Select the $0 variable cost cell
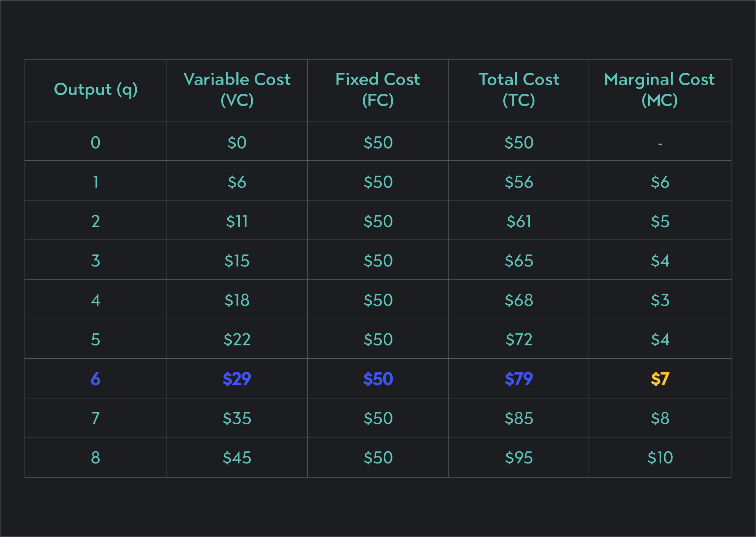This screenshot has width=756, height=537. pos(237,143)
